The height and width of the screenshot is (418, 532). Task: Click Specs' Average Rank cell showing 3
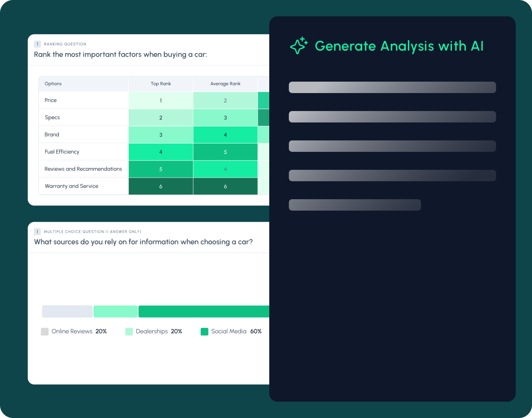(x=225, y=118)
